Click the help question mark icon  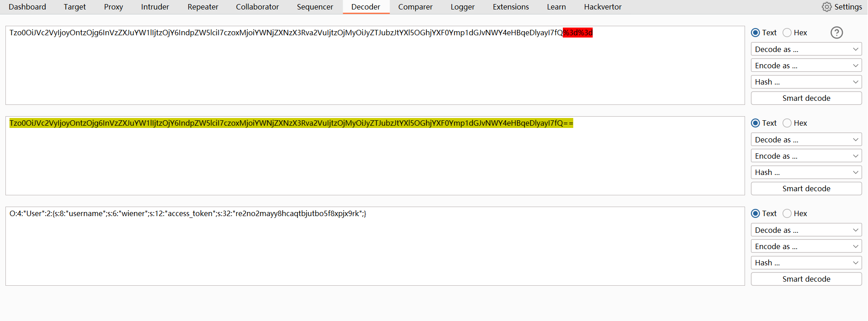(837, 33)
